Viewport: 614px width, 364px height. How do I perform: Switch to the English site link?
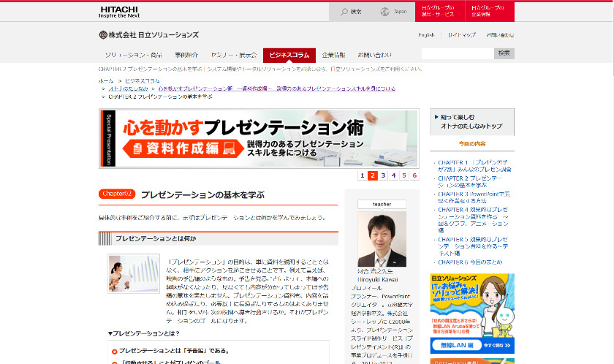coord(426,35)
